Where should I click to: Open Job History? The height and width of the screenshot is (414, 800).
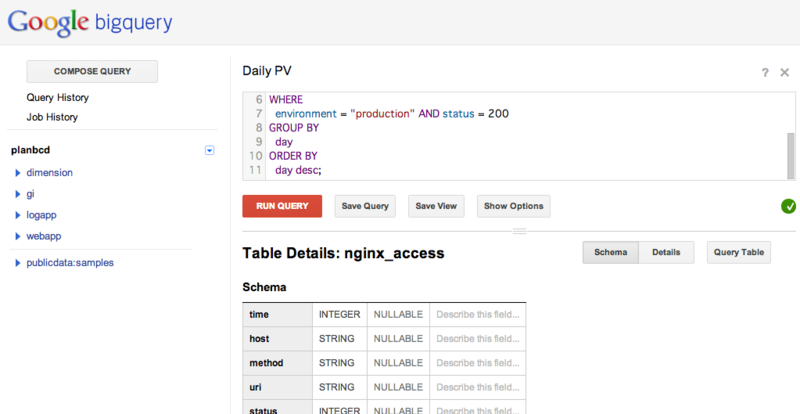[52, 117]
